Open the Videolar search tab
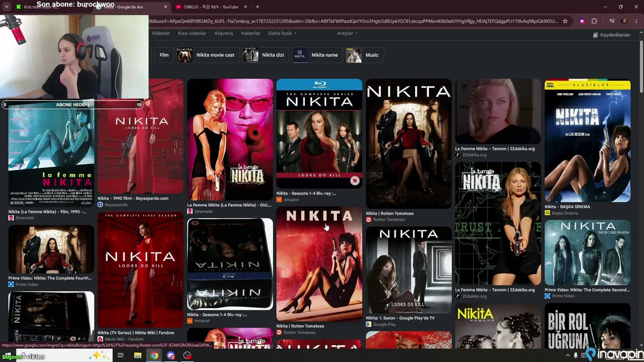 click(161, 33)
